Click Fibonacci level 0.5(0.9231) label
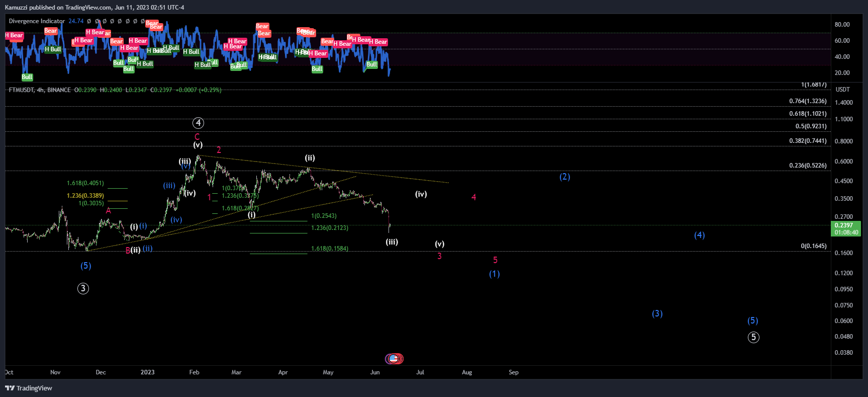868x397 pixels. (811, 126)
